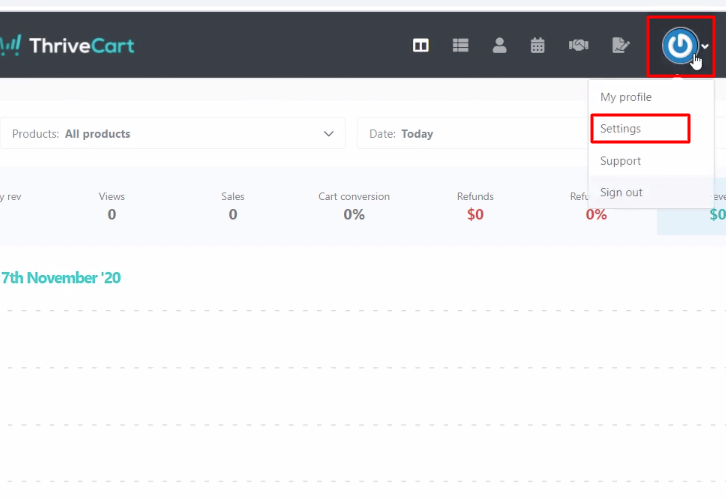
Task: Open the document edit pencil icon
Action: [x=620, y=45]
